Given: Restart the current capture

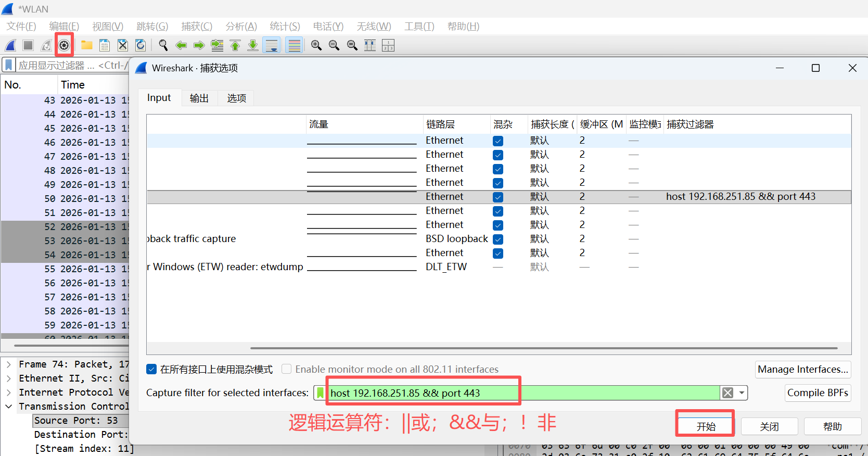Looking at the screenshot, I should click(x=46, y=45).
